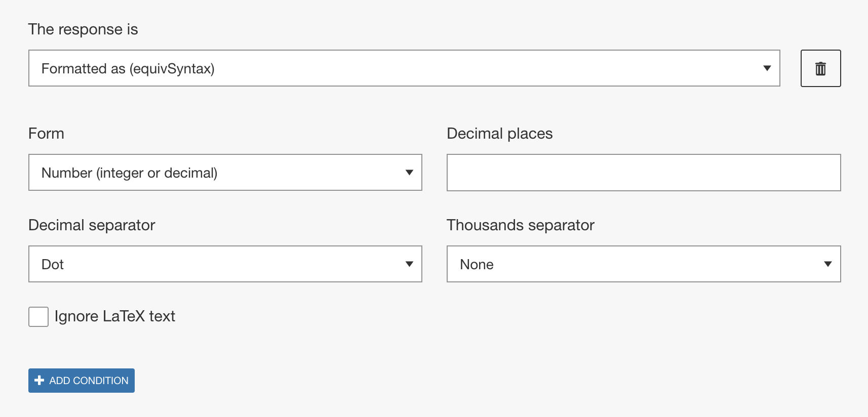Screen dimensions: 868x417
Task: Click the arrow icon in the Form selector
Action: pyautogui.click(x=409, y=173)
